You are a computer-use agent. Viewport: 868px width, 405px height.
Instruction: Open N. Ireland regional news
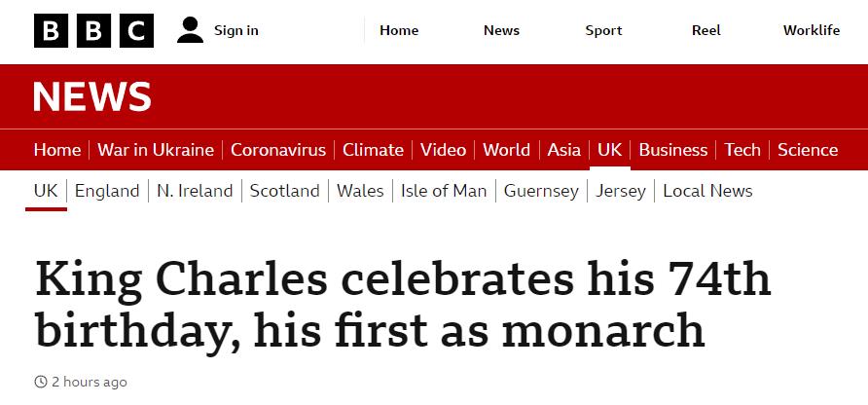[195, 191]
